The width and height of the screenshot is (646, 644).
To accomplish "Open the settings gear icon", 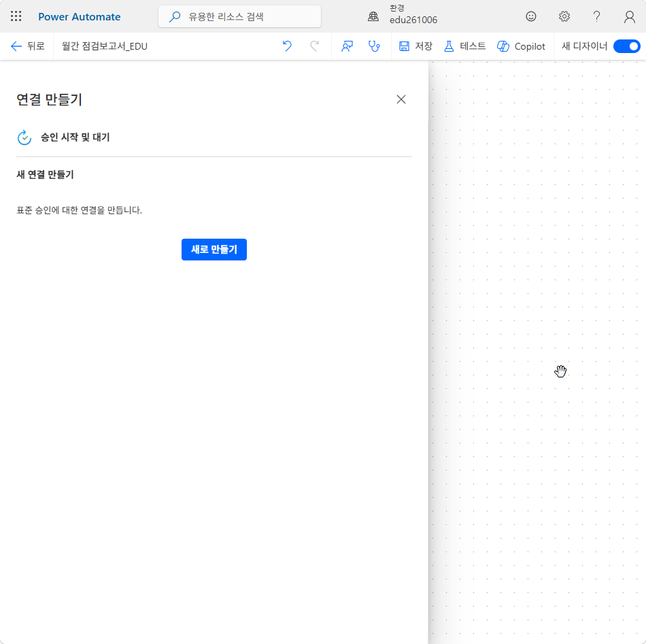I will coord(564,16).
